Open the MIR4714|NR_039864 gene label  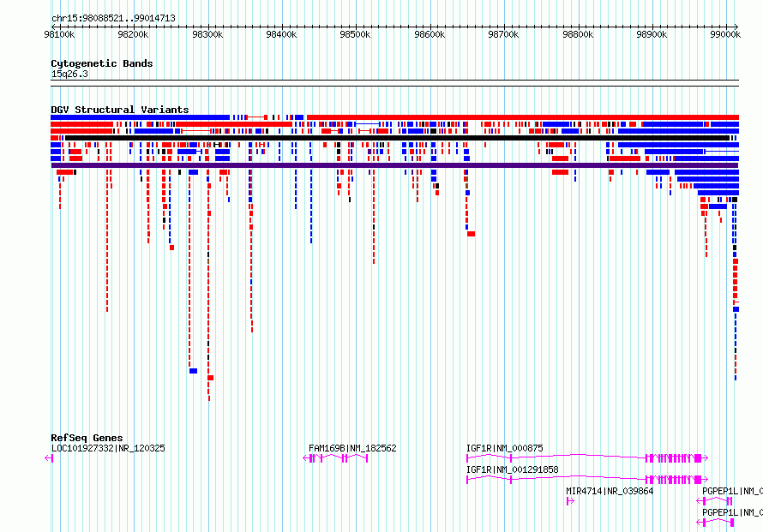[610, 491]
